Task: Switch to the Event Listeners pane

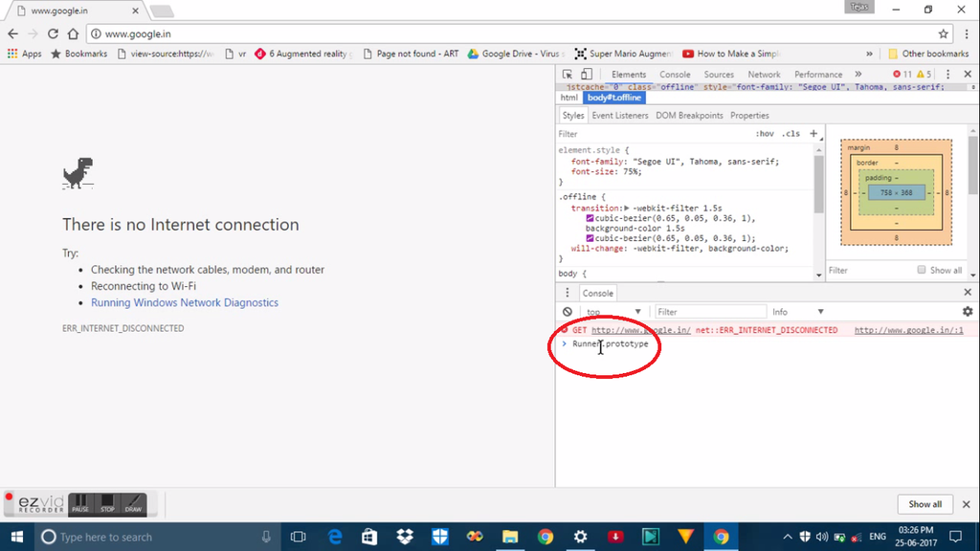Action: tap(620, 116)
